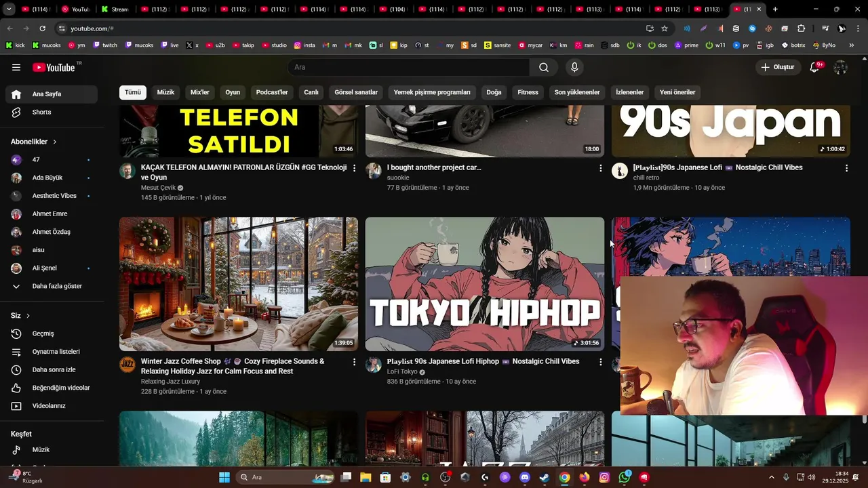
Task: Select the Canlı filter chip
Action: (x=311, y=92)
